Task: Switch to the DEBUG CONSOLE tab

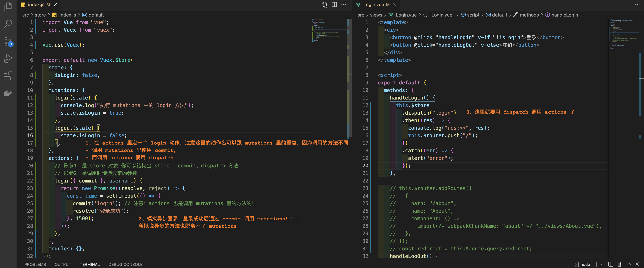Action: coord(125,264)
